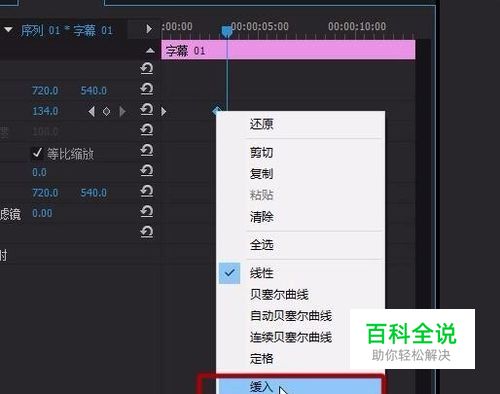Screen dimensions: 500x394
Task: Reset the 720.0 540.0 row above 134.0
Action: pos(147,89)
